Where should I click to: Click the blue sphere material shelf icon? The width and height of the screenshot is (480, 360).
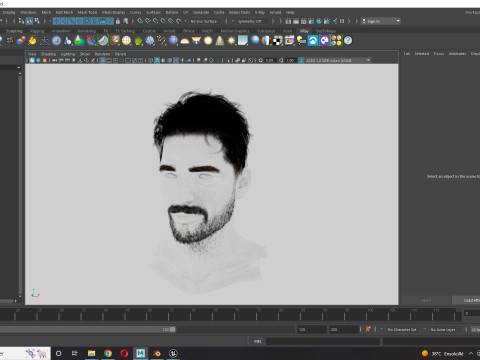pyautogui.click(x=255, y=41)
